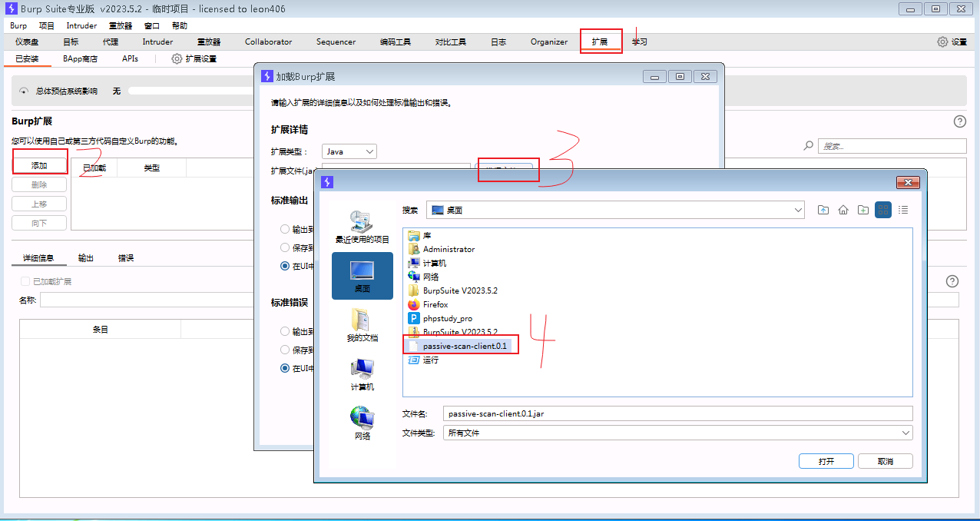The width and height of the screenshot is (980, 521).
Task: Choose 保存到 option under 标准输出
Action: [x=286, y=247]
